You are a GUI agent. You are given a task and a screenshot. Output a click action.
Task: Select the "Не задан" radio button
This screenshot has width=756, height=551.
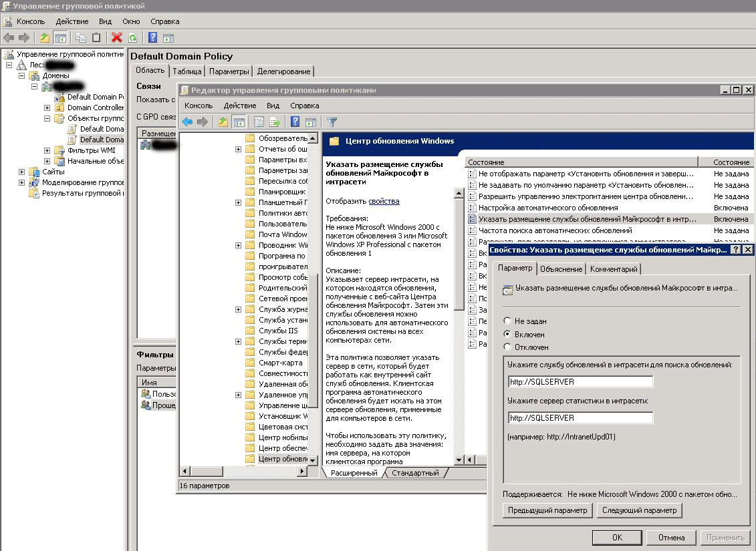pyautogui.click(x=507, y=321)
